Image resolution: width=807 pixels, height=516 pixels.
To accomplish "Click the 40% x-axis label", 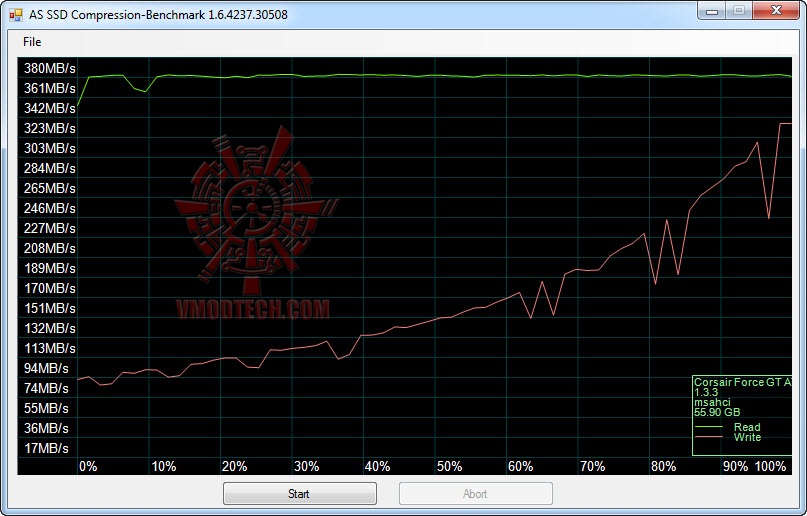I will point(378,467).
